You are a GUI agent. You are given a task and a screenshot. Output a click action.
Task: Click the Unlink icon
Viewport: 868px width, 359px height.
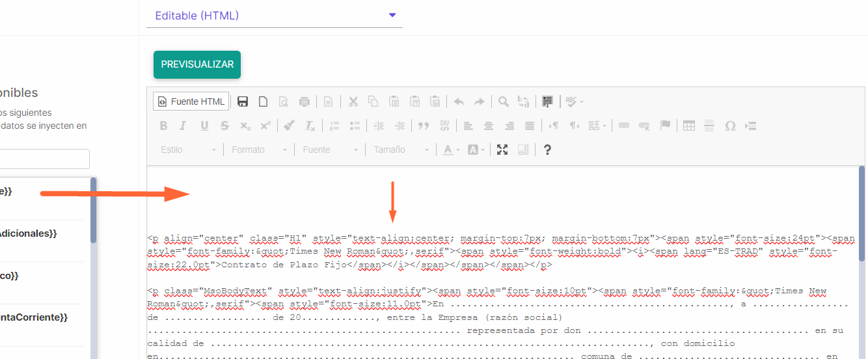coord(644,126)
